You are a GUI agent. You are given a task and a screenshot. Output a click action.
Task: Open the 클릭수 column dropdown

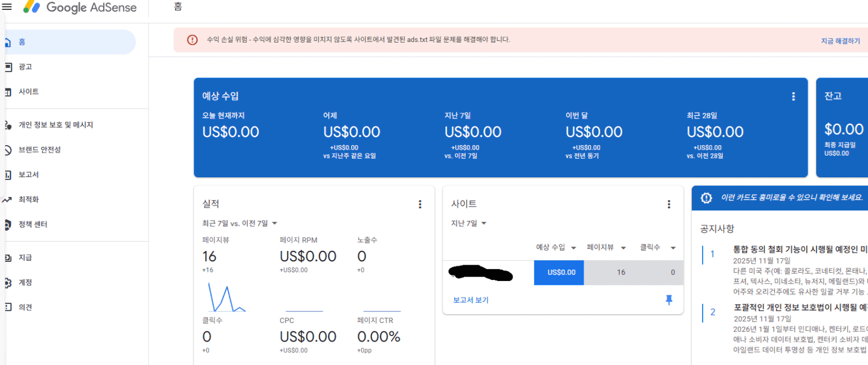click(x=673, y=248)
